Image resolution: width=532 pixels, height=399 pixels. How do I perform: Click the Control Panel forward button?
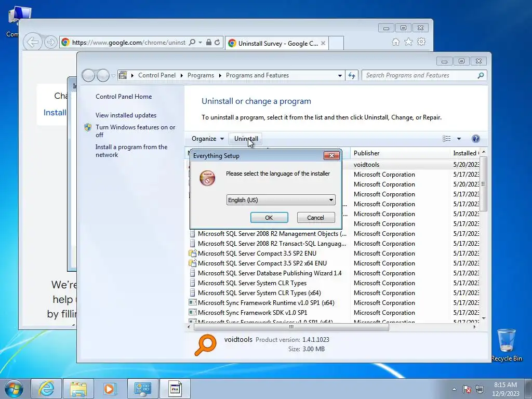103,75
